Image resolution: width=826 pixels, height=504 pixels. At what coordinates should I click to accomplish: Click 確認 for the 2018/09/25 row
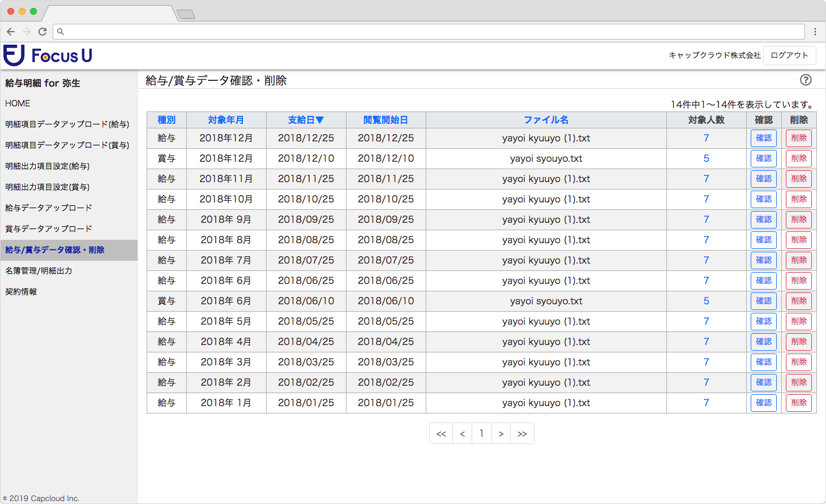(764, 219)
